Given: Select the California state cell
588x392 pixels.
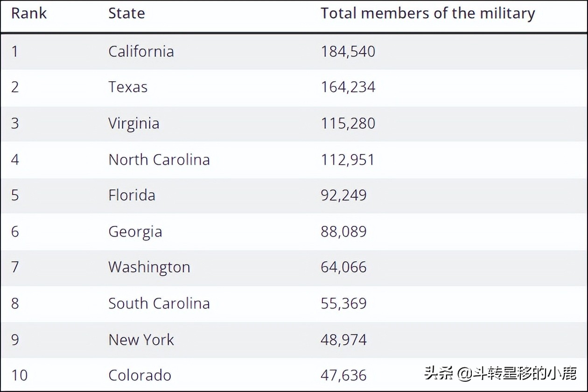Looking at the screenshot, I should tap(141, 51).
